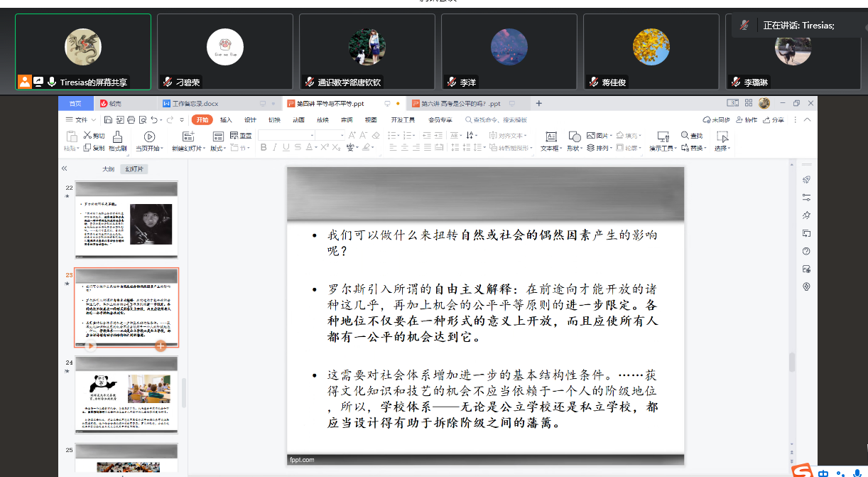Image resolution: width=868 pixels, height=477 pixels.
Task: Click the Text Box (文本框) icon
Action: (x=550, y=136)
